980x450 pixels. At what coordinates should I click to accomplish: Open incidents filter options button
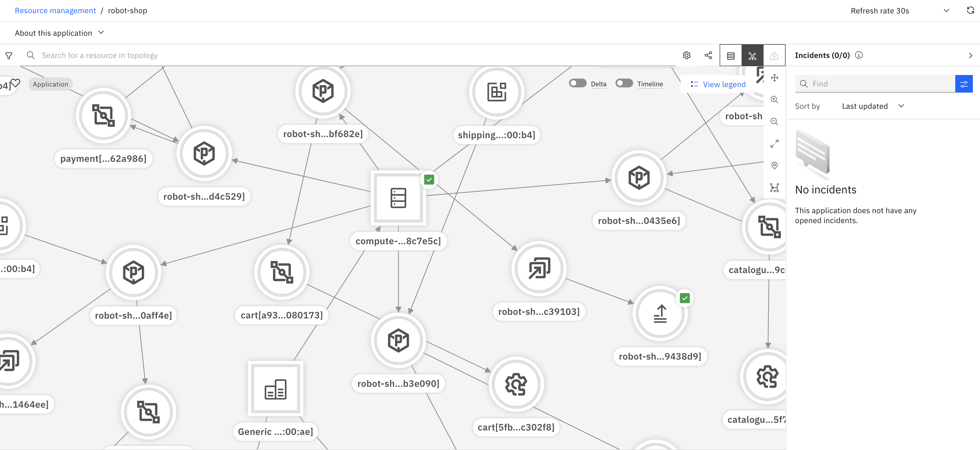[964, 84]
